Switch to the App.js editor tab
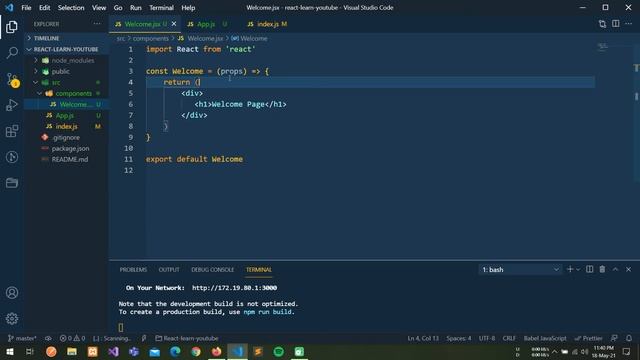640x360 pixels. [x=207, y=24]
